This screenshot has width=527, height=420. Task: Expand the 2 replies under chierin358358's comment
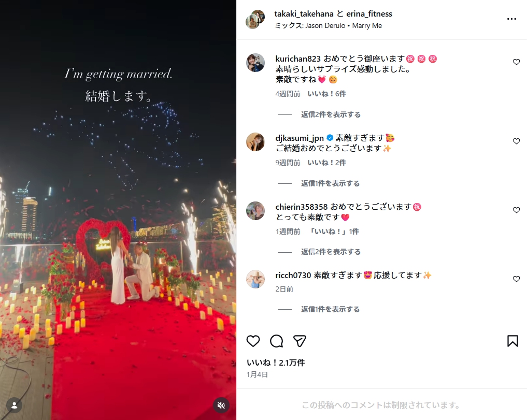point(331,252)
